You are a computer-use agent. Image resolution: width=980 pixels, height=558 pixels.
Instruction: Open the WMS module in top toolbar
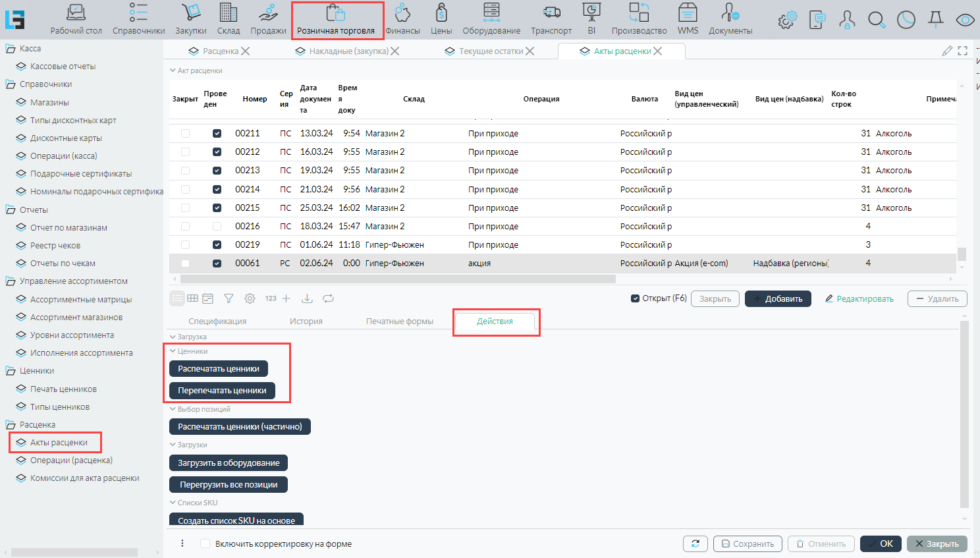(x=688, y=20)
